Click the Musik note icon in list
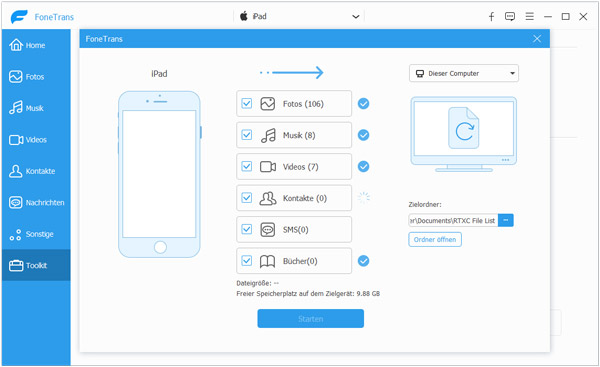The height and width of the screenshot is (367, 600). pos(268,135)
